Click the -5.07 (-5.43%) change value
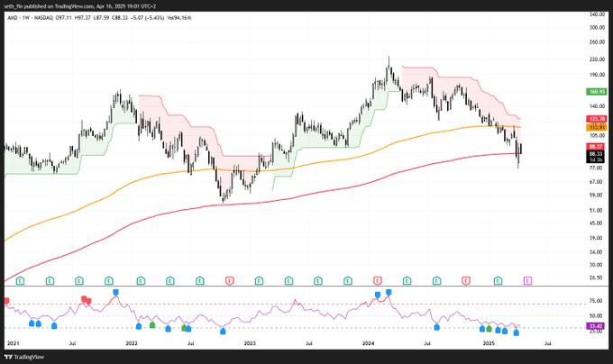The width and height of the screenshot is (613, 364). (148, 18)
